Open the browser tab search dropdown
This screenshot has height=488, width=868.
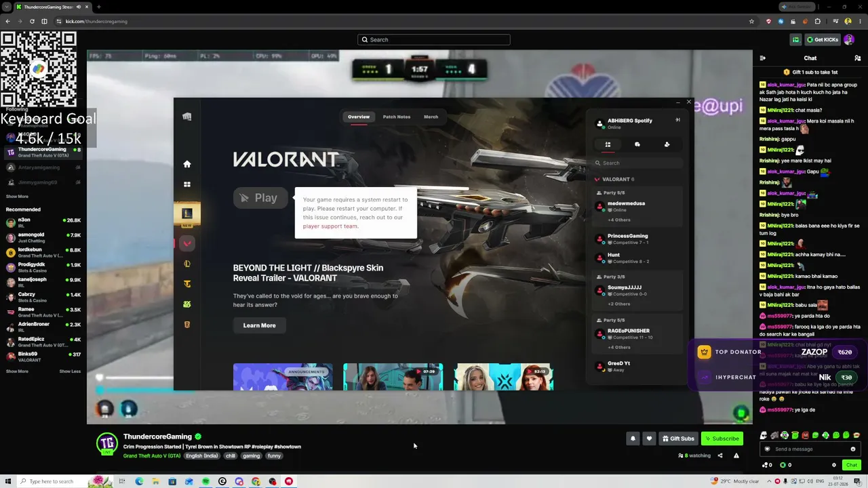click(x=7, y=7)
